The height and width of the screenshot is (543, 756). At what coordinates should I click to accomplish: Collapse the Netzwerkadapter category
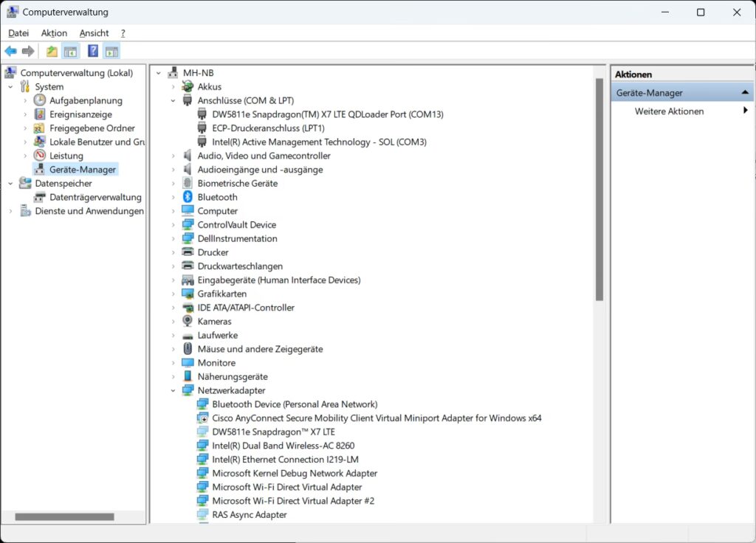[173, 391]
